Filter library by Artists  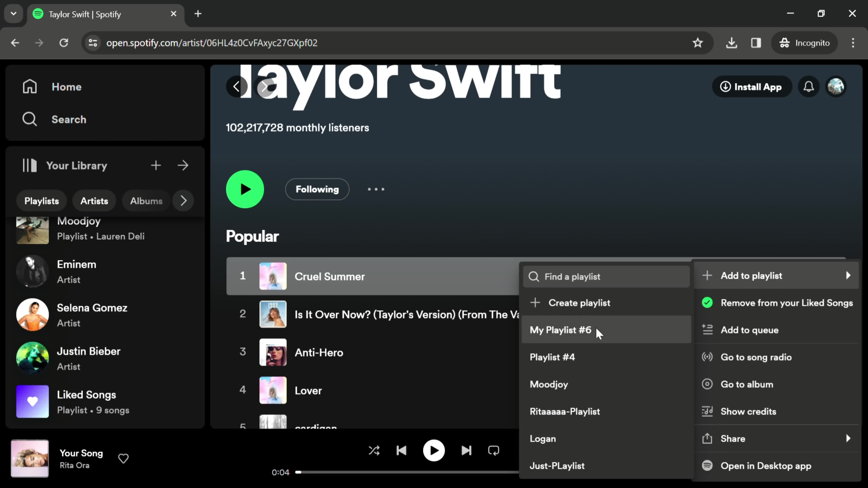[94, 201]
